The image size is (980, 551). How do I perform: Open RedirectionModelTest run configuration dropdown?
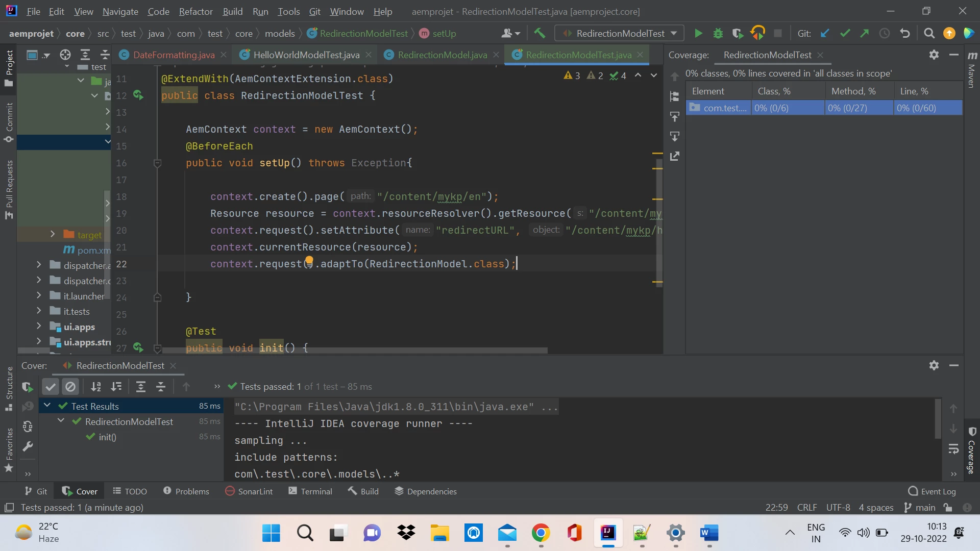click(x=620, y=34)
